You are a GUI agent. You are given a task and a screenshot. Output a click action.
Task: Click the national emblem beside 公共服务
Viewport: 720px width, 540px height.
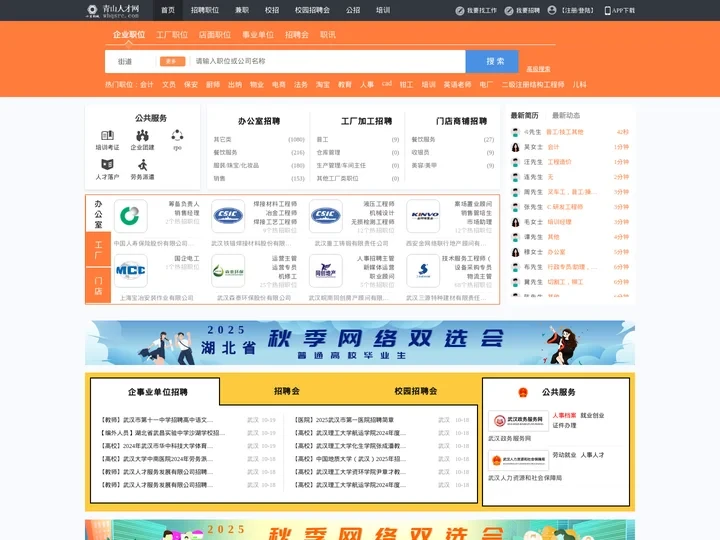click(x=523, y=392)
